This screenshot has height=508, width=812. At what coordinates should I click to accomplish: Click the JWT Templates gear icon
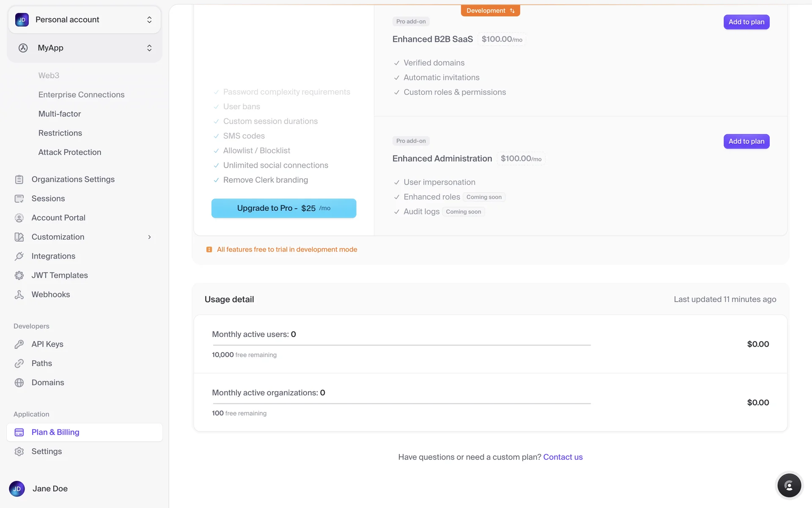point(19,276)
